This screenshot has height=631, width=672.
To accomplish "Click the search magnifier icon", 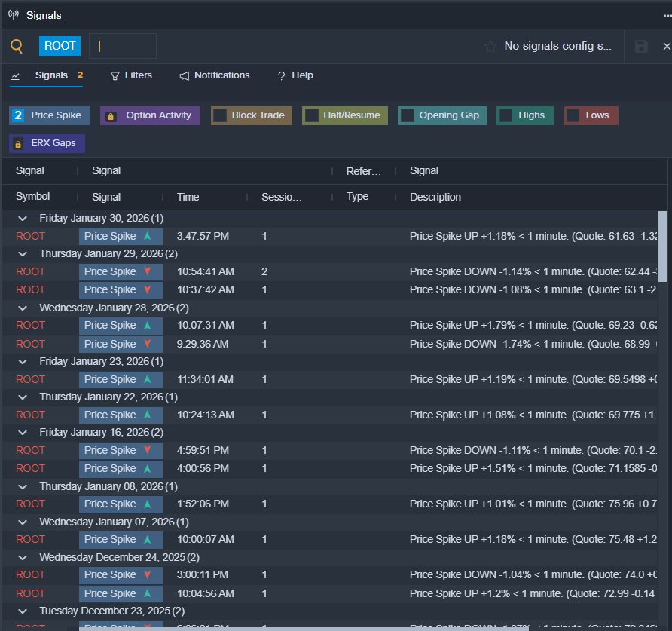I will 17,47.
